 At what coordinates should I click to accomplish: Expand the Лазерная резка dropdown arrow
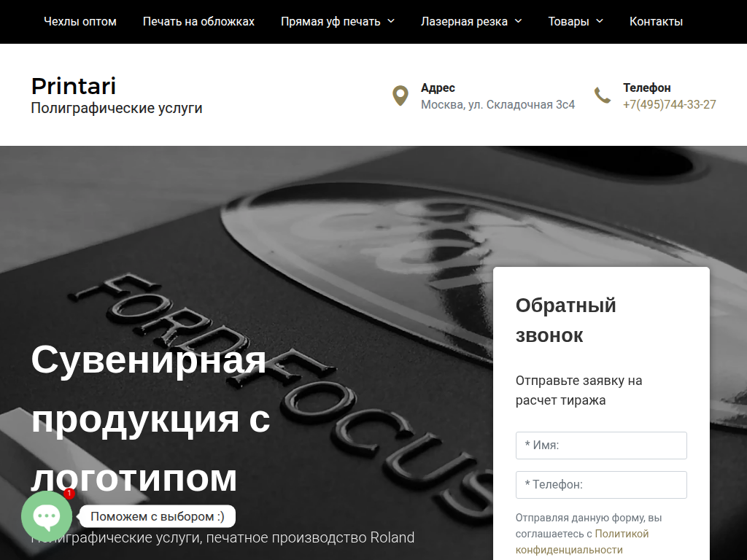(x=519, y=21)
